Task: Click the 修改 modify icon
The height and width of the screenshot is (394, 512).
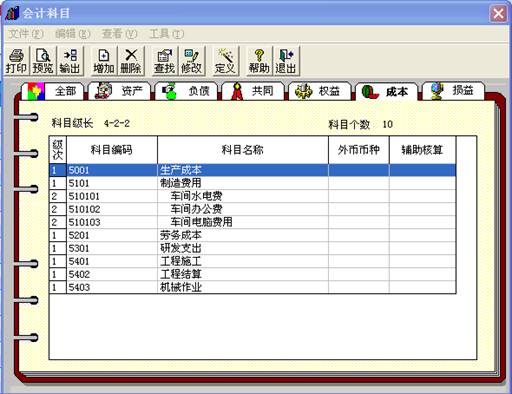Action: (191, 61)
